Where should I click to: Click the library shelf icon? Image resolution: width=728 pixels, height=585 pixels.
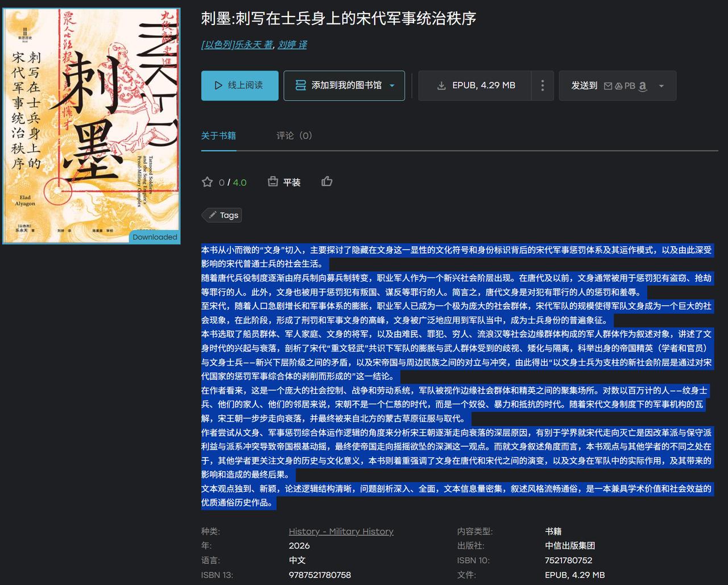point(300,86)
